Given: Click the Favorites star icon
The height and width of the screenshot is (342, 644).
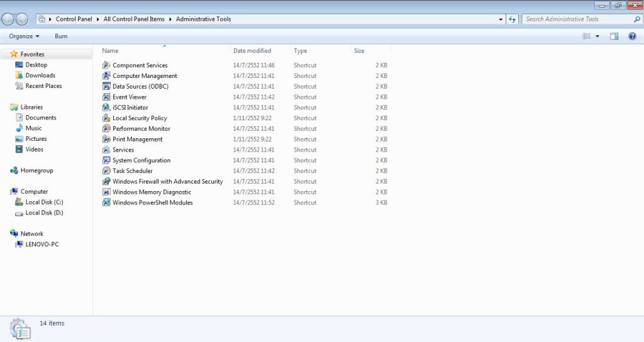Looking at the screenshot, I should 14,54.
